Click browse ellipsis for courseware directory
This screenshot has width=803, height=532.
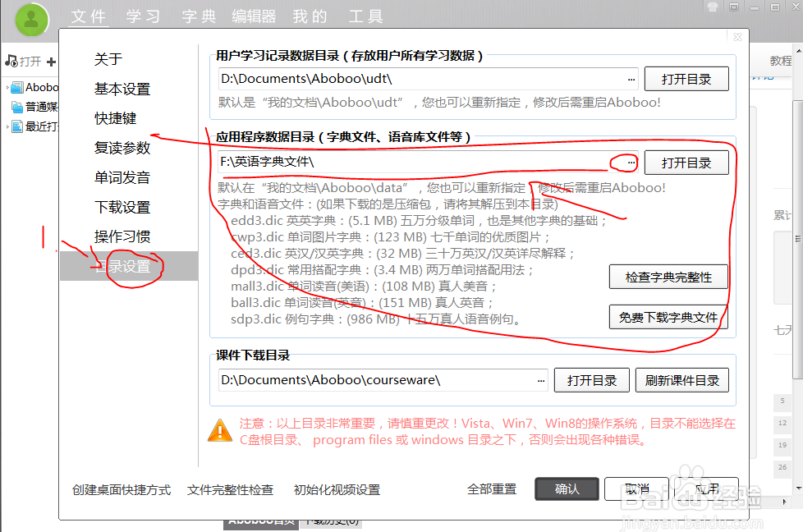click(541, 380)
